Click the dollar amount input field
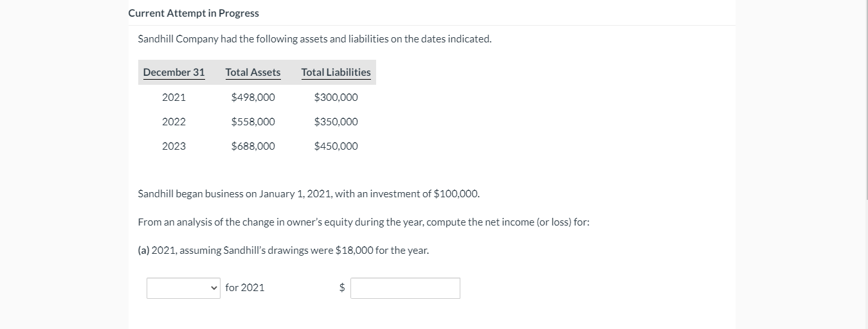868x329 pixels. [405, 288]
